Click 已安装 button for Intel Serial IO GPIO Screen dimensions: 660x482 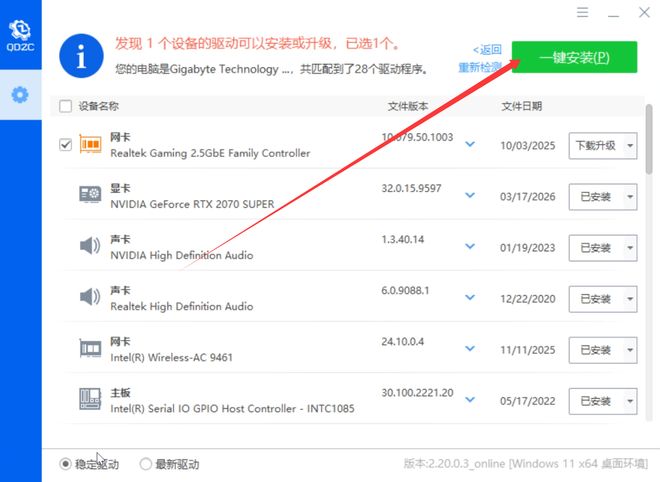[x=596, y=401]
